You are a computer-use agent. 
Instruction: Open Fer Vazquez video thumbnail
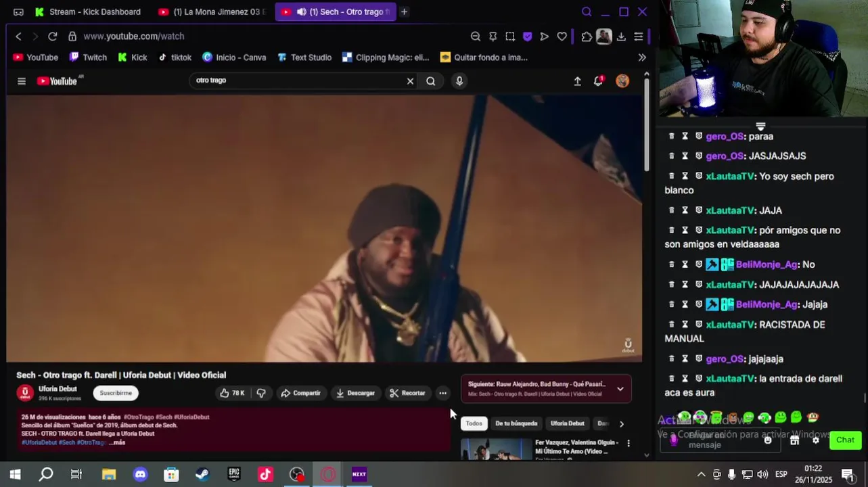point(497,450)
